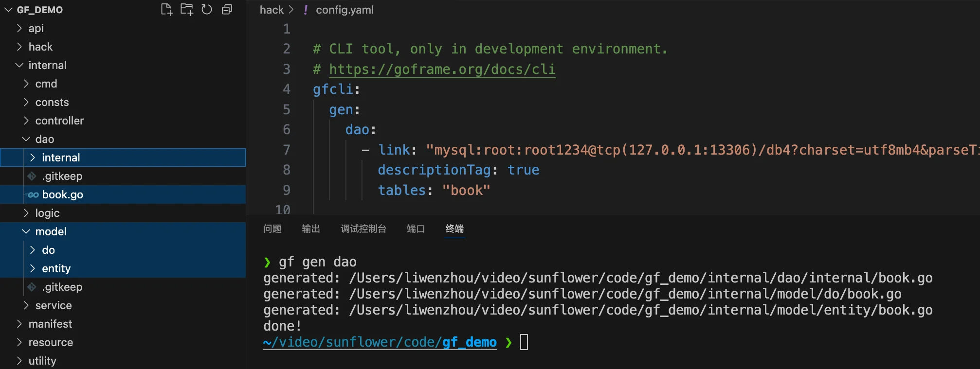Open the 调试控制台 panel tab
The width and height of the screenshot is (980, 369).
[363, 228]
